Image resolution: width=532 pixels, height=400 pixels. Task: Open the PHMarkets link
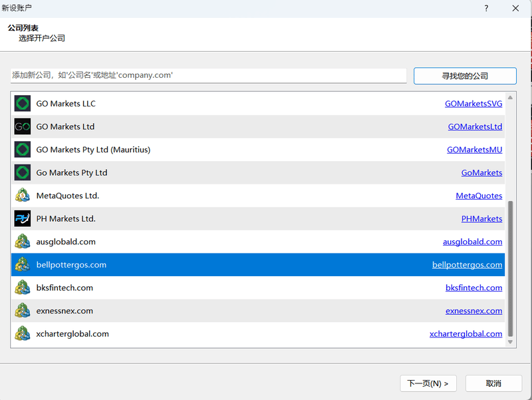tap(481, 219)
